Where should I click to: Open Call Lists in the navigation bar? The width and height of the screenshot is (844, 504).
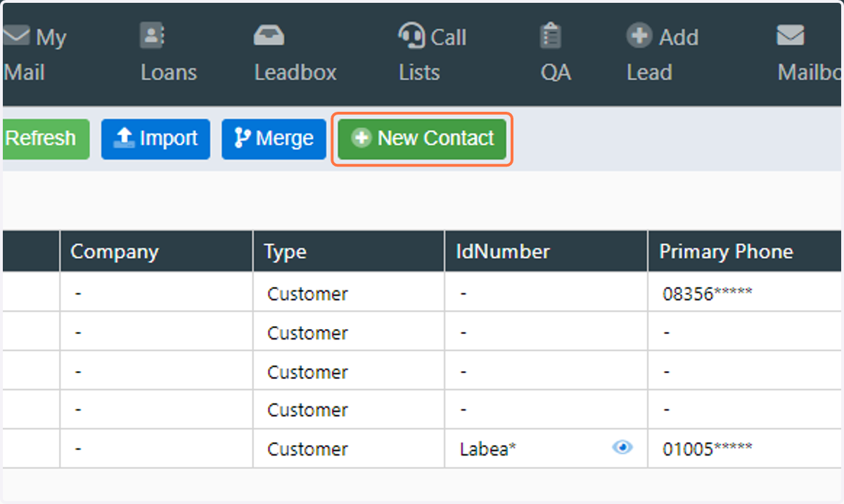tap(432, 54)
